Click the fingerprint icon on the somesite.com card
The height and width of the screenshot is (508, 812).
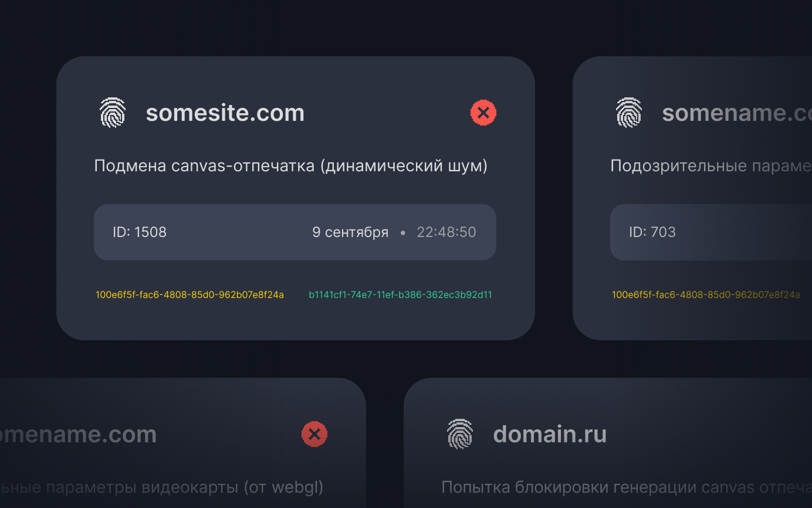(113, 113)
